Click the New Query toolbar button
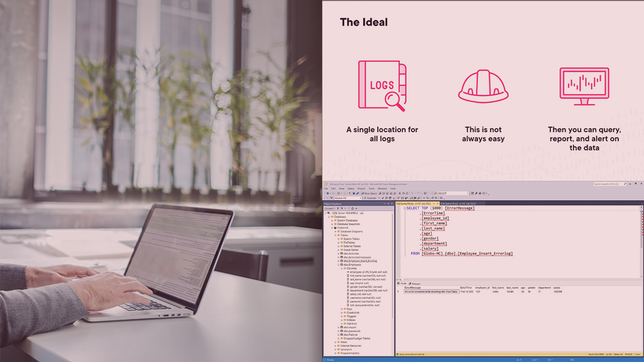 pyautogui.click(x=369, y=193)
